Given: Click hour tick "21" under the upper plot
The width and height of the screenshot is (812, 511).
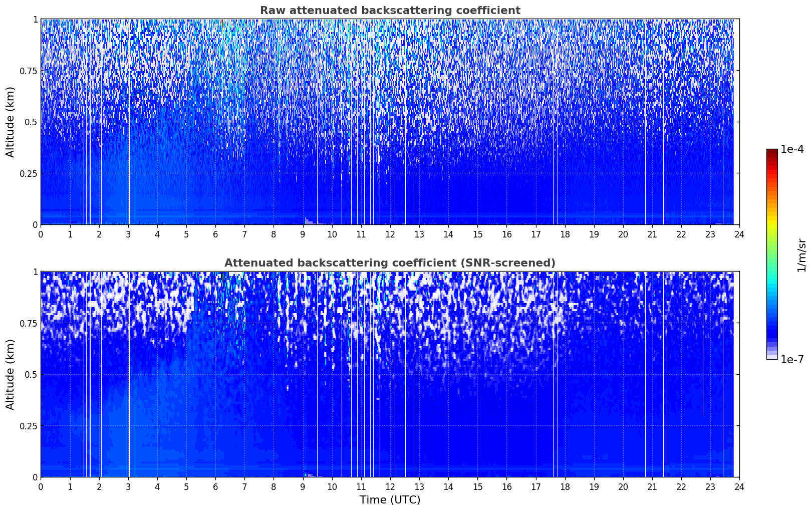Looking at the screenshot, I should tap(652, 234).
